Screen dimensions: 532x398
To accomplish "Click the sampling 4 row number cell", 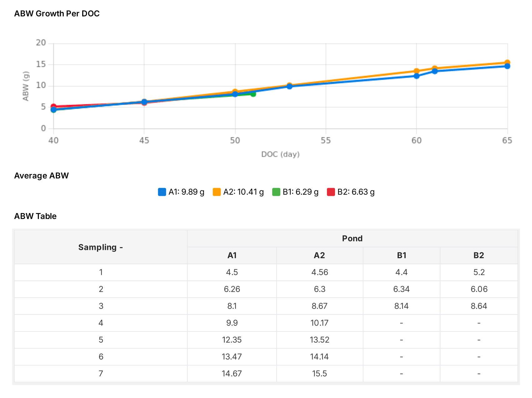I will coord(101,323).
